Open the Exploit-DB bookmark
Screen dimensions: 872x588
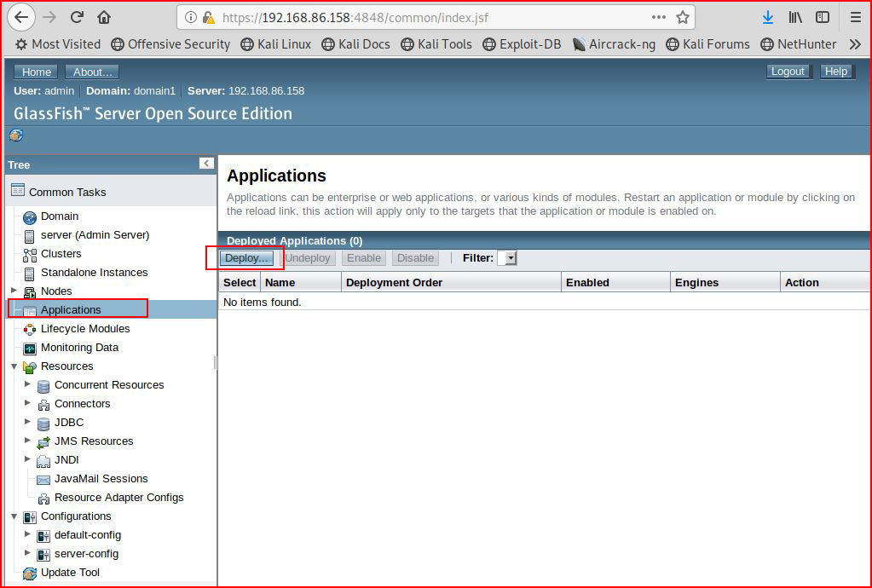click(x=523, y=44)
